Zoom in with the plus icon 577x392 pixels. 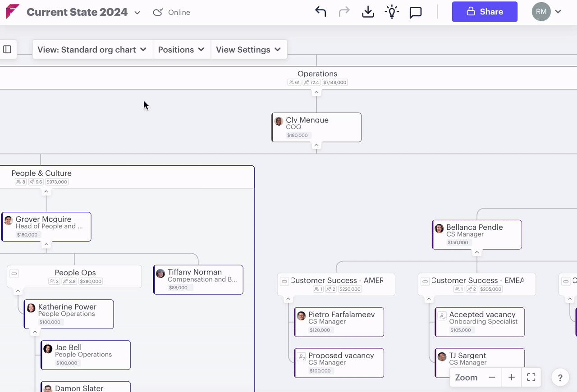coord(512,378)
